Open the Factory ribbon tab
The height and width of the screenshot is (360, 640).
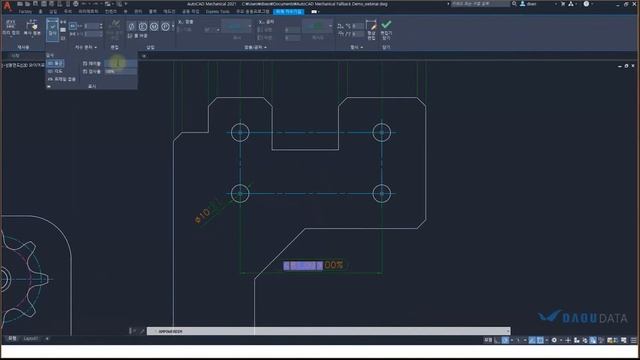coord(25,12)
